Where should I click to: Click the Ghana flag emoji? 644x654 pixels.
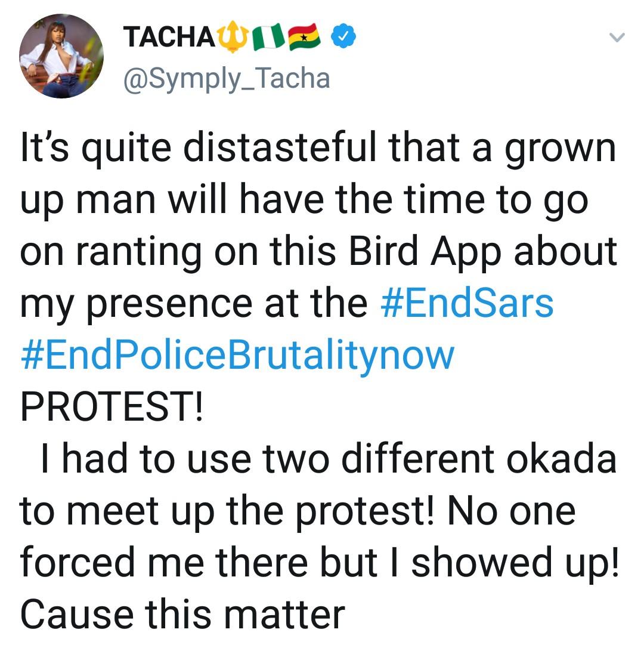(x=305, y=38)
